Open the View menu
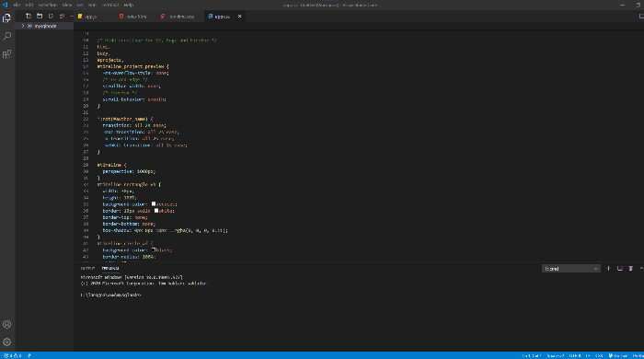This screenshot has width=644, height=359. 67,5
